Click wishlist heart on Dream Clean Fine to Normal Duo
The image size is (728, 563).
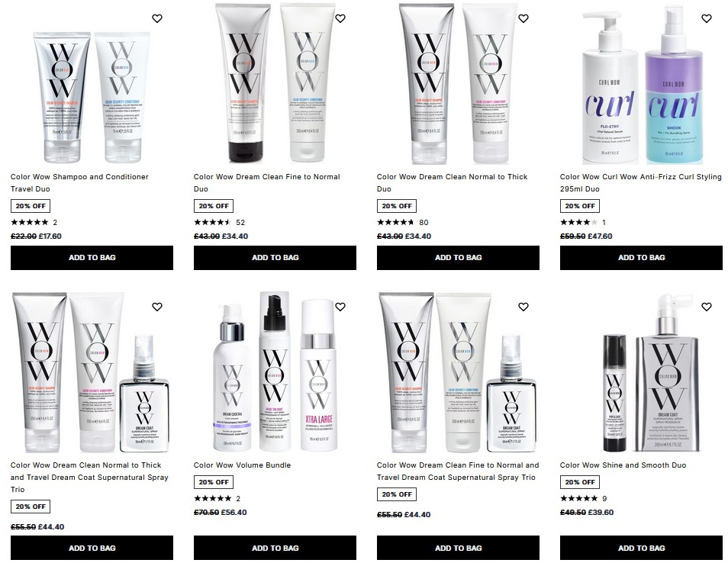coord(340,18)
